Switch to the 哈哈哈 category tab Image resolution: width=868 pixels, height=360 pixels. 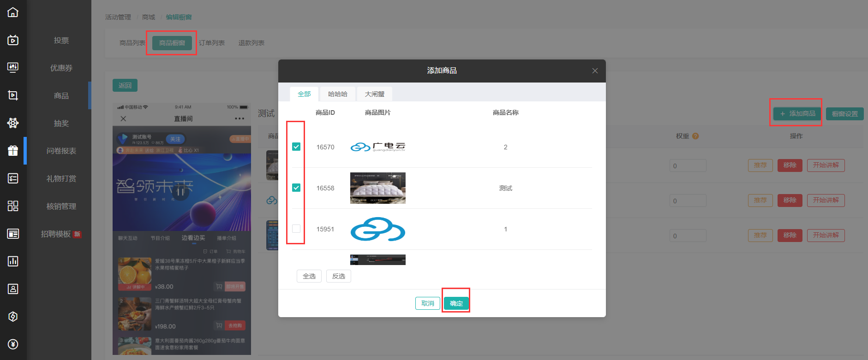(338, 94)
